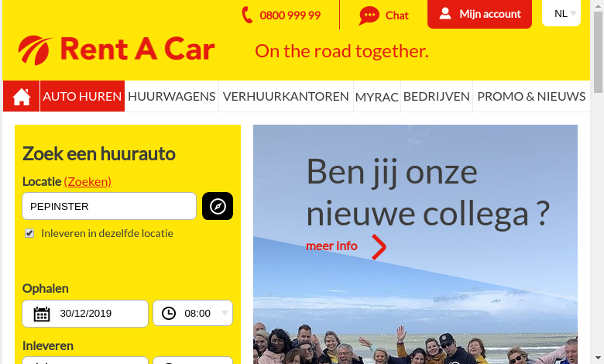Go to PROMO & NIEUWS section
Viewport: 604px width, 364px height.
coord(531,96)
